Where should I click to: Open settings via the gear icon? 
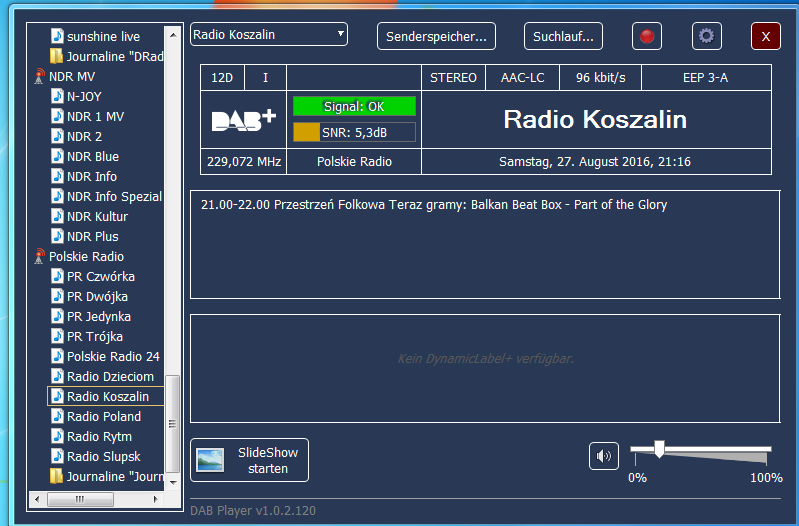tap(707, 36)
